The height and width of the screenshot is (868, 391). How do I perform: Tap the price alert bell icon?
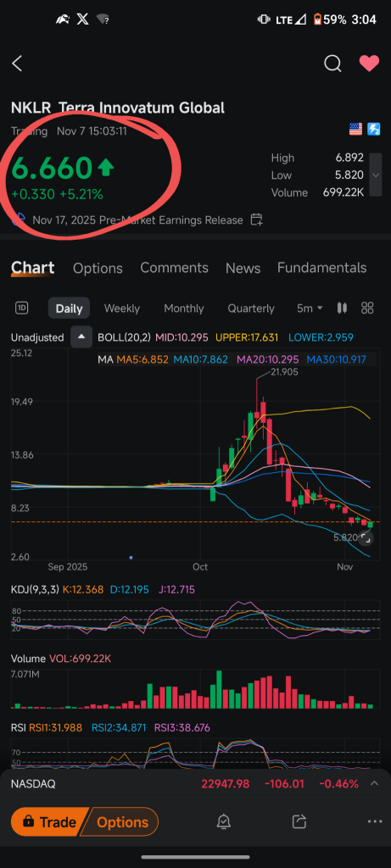tap(224, 821)
